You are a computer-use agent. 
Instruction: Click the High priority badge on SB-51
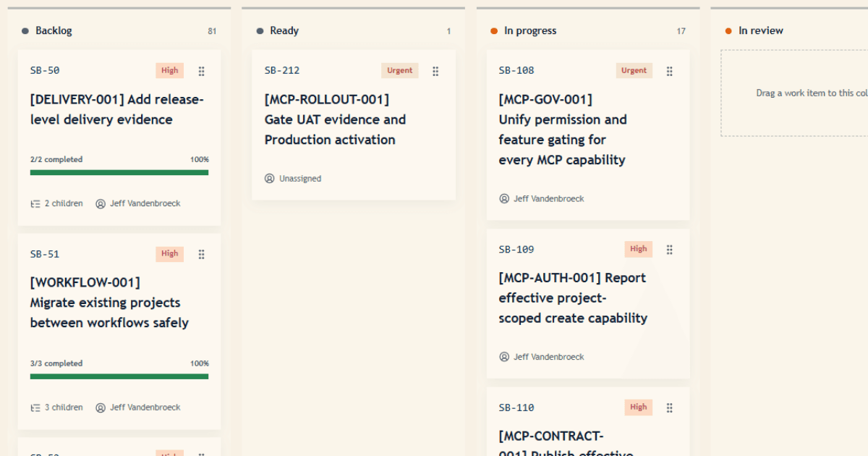point(170,254)
